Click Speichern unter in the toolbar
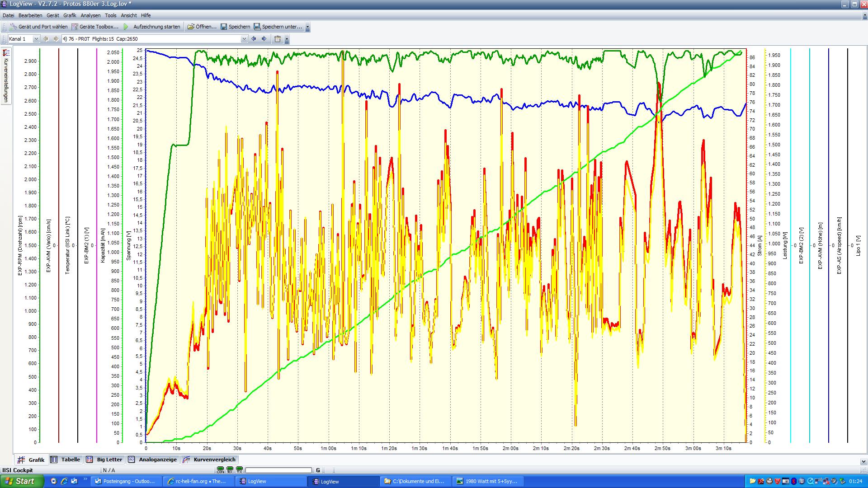Image resolution: width=868 pixels, height=488 pixels. point(278,27)
